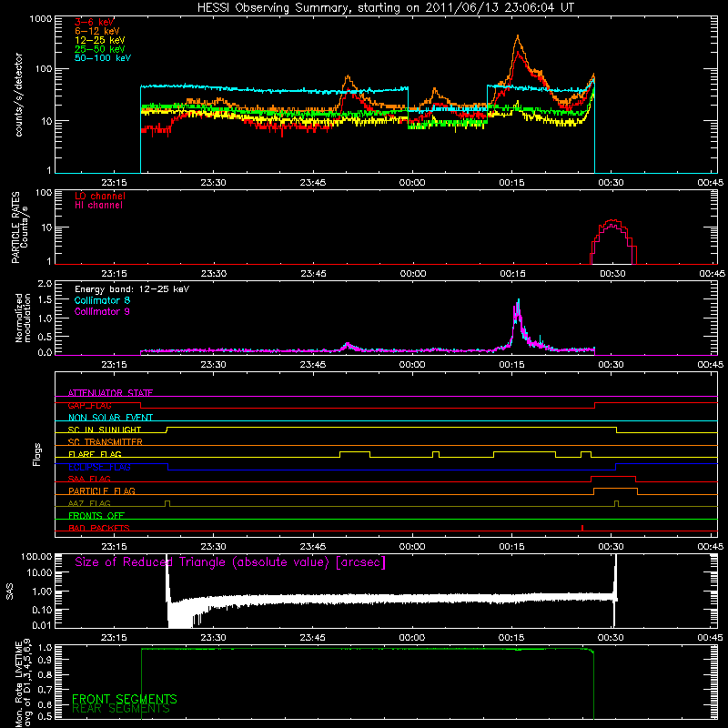Click the red BAD_PACKETS spike marker
The height and width of the screenshot is (728, 728).
(582, 528)
